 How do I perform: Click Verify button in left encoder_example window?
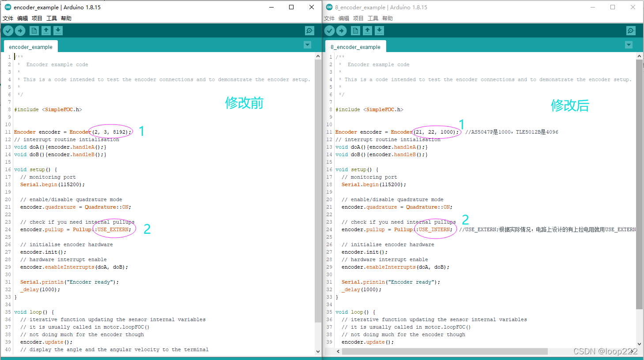point(8,30)
